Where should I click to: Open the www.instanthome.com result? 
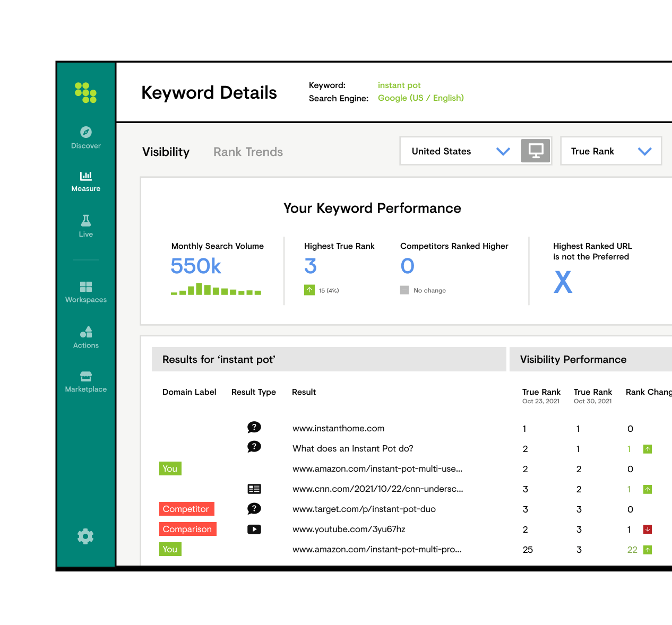click(339, 429)
